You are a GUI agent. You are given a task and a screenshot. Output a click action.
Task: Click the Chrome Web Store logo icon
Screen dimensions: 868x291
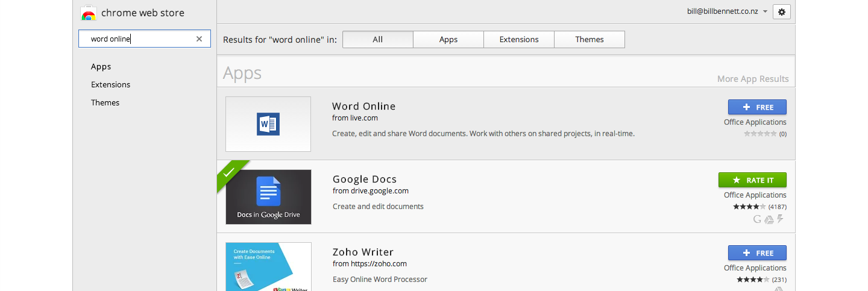click(x=88, y=13)
